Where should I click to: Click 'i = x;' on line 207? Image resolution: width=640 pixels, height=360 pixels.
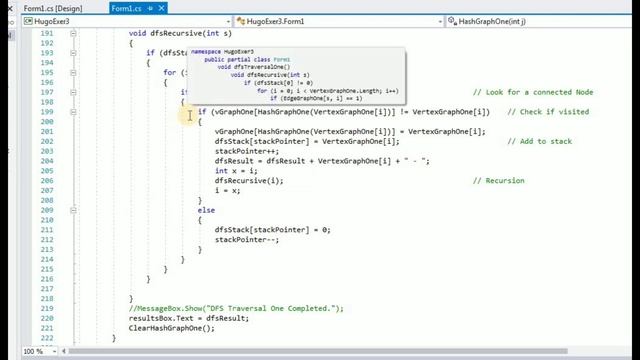point(227,190)
